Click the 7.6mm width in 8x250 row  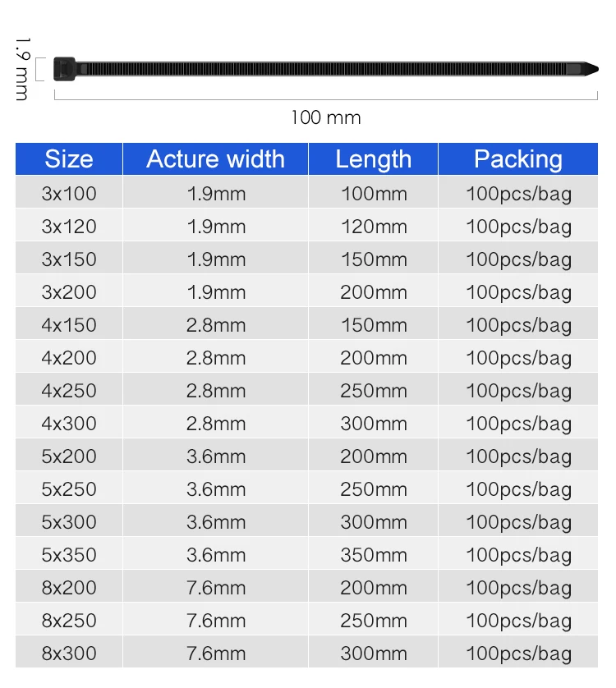(215, 621)
